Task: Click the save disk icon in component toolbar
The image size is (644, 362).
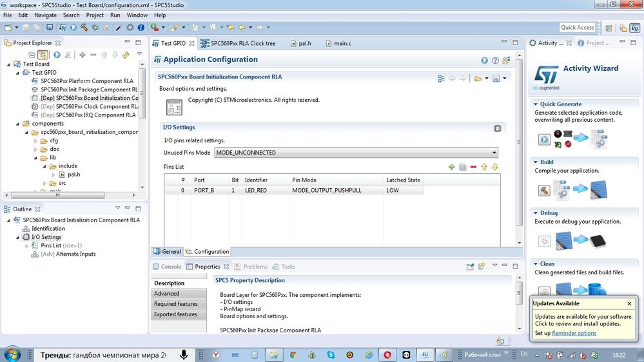Action: pyautogui.click(x=496, y=79)
